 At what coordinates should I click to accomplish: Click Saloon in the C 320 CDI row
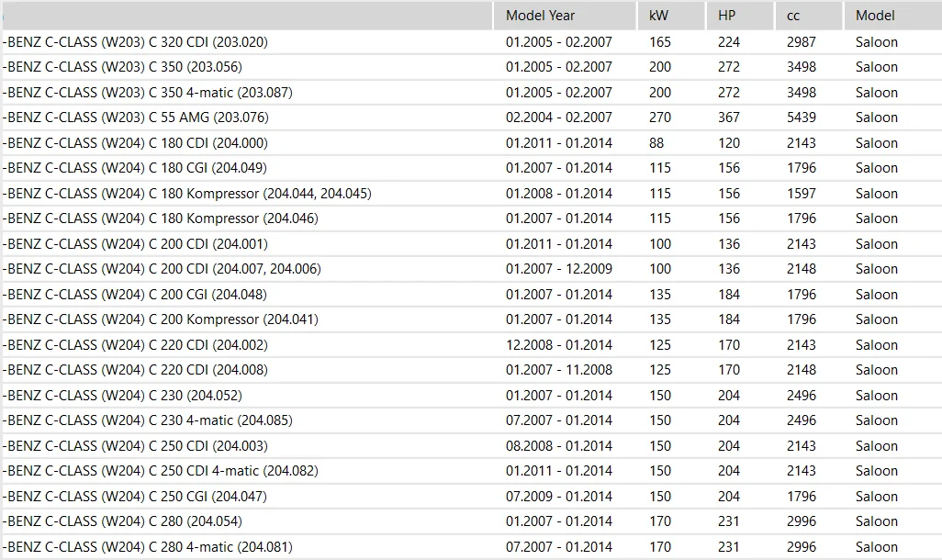[x=877, y=42]
